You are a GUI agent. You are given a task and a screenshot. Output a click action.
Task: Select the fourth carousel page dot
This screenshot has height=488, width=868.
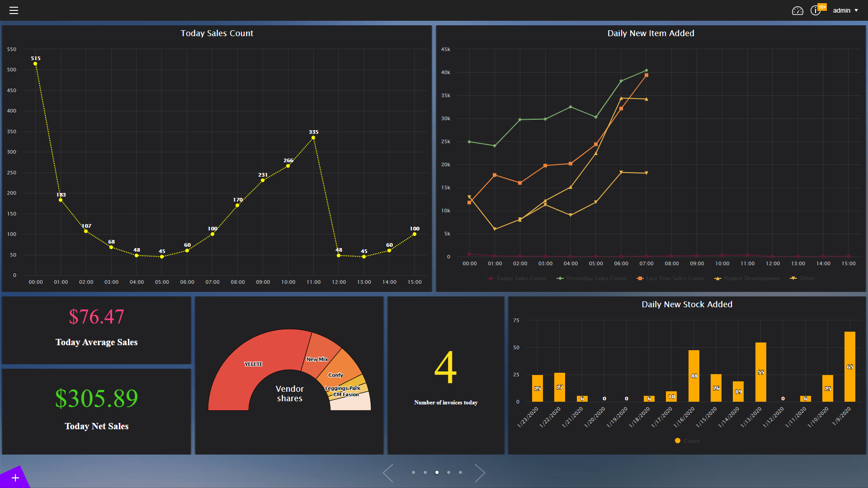(x=448, y=473)
